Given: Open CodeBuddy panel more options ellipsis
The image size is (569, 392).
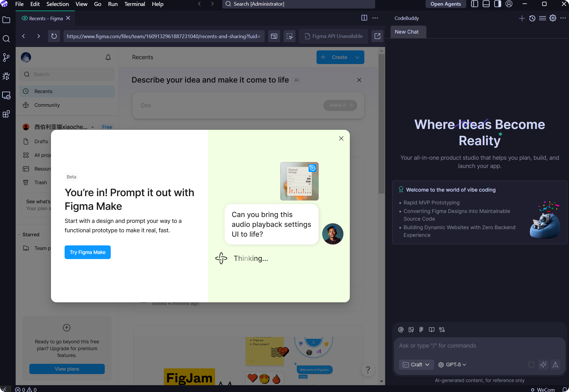Looking at the screenshot, I should tap(563, 18).
